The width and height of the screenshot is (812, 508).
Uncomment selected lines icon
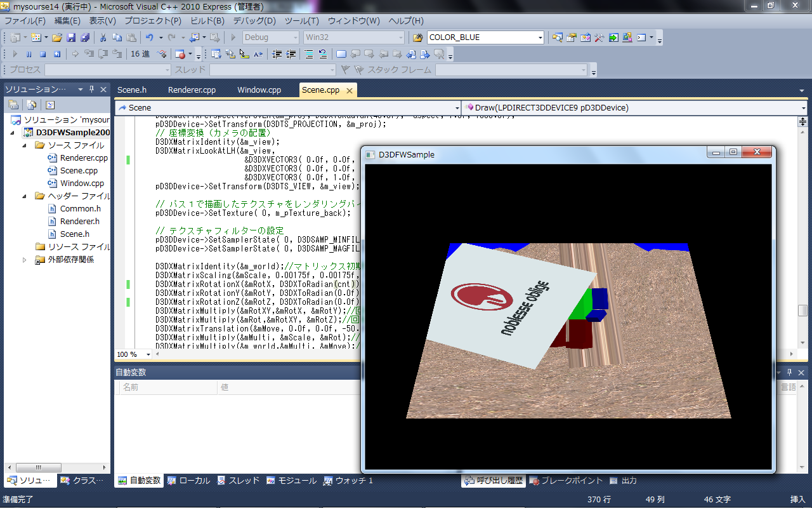pyautogui.click(x=322, y=54)
